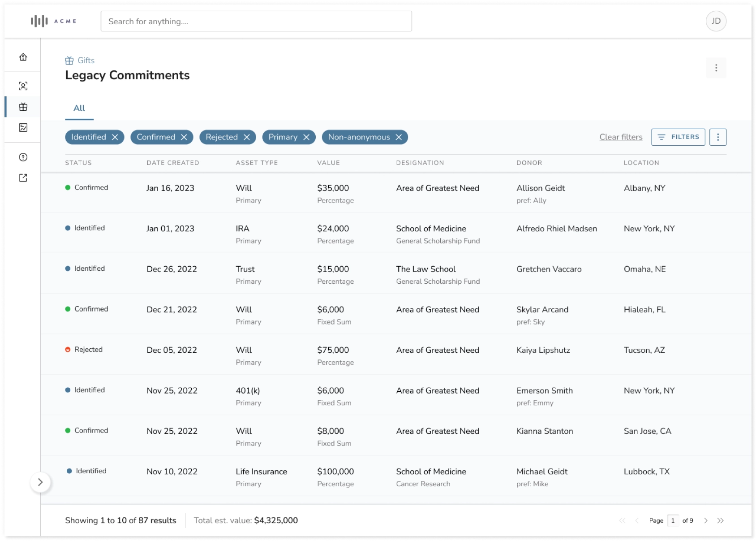
Task: Remove the Primary filter chip
Action: tap(306, 137)
